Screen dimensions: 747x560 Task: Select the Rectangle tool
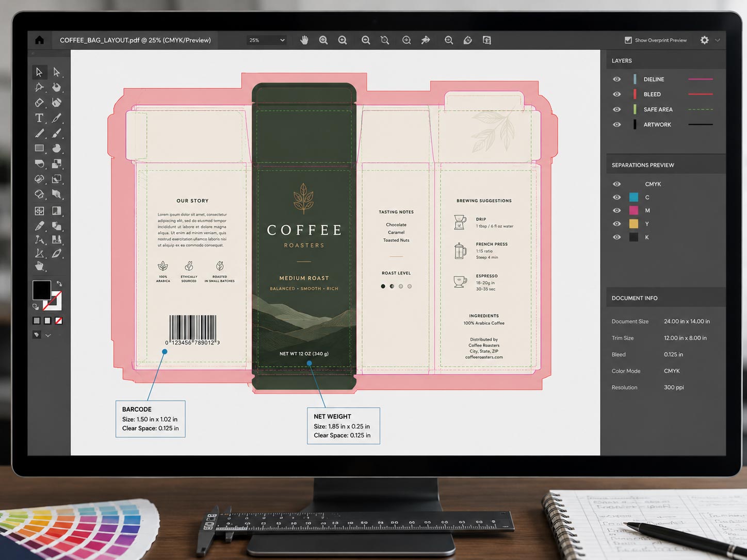39,149
